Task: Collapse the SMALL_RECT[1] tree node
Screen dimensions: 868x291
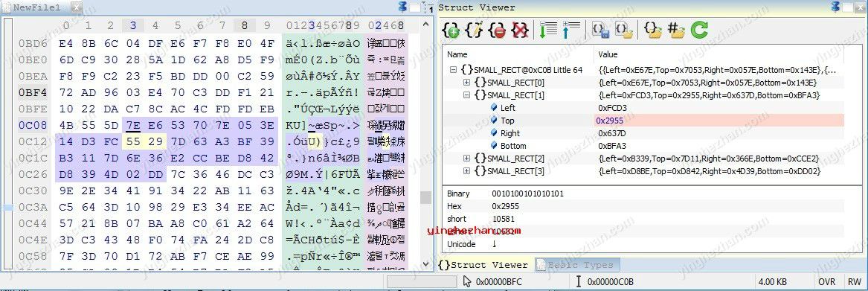Action: click(466, 95)
